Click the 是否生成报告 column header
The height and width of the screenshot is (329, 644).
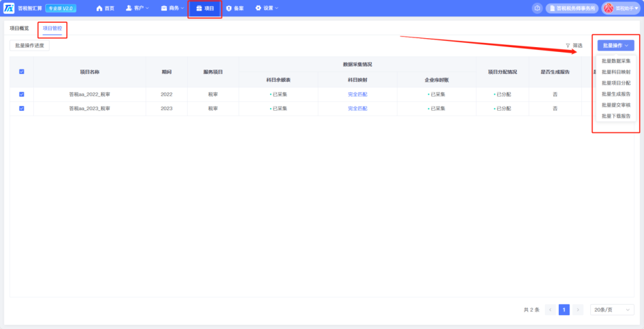pyautogui.click(x=555, y=72)
